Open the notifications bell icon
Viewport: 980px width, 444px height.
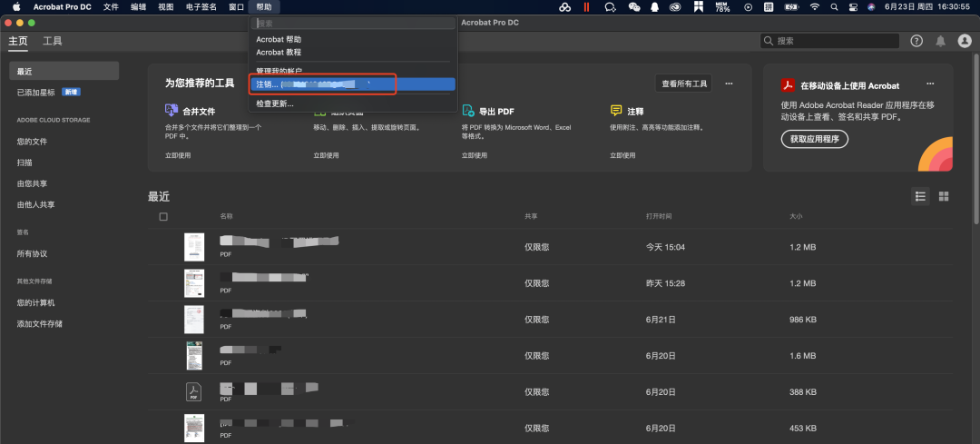tap(940, 41)
